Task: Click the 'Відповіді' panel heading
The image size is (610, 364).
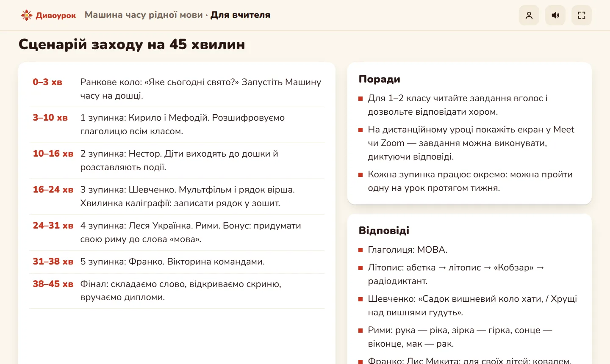Action: pos(384,231)
